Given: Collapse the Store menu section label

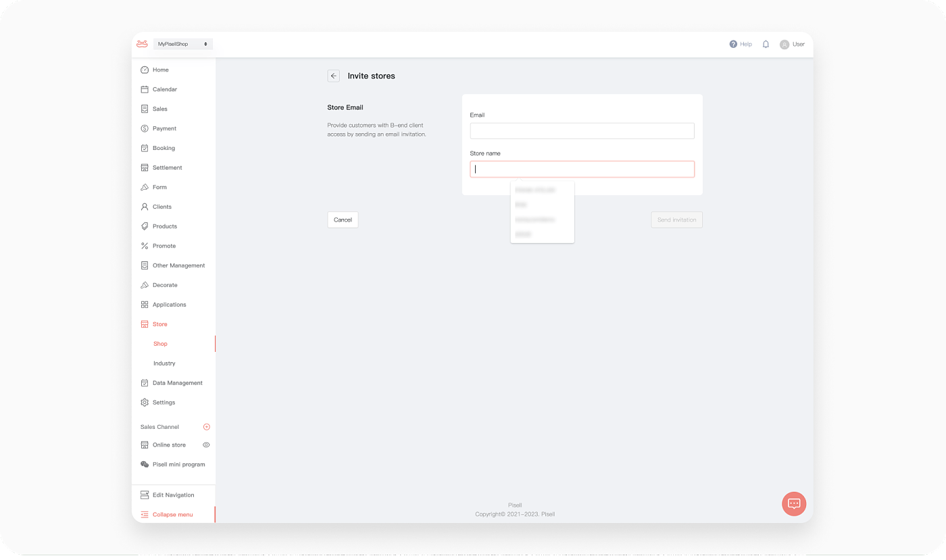Looking at the screenshot, I should pyautogui.click(x=160, y=324).
